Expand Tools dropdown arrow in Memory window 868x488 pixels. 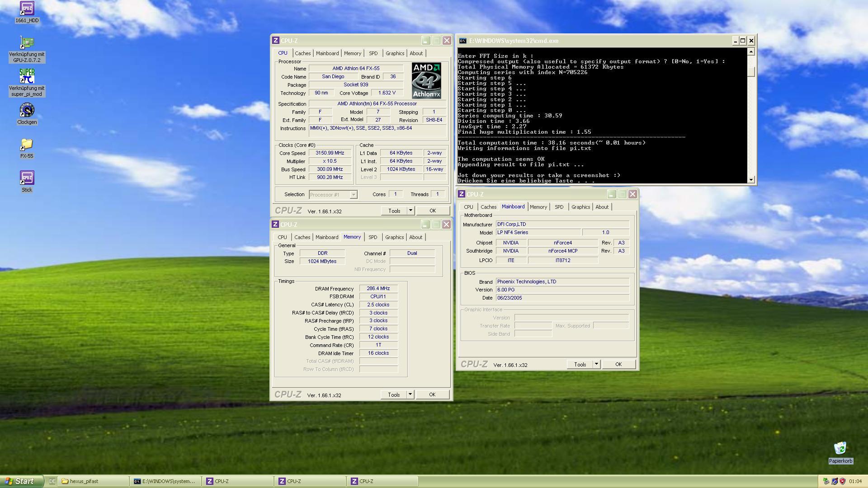pos(410,394)
